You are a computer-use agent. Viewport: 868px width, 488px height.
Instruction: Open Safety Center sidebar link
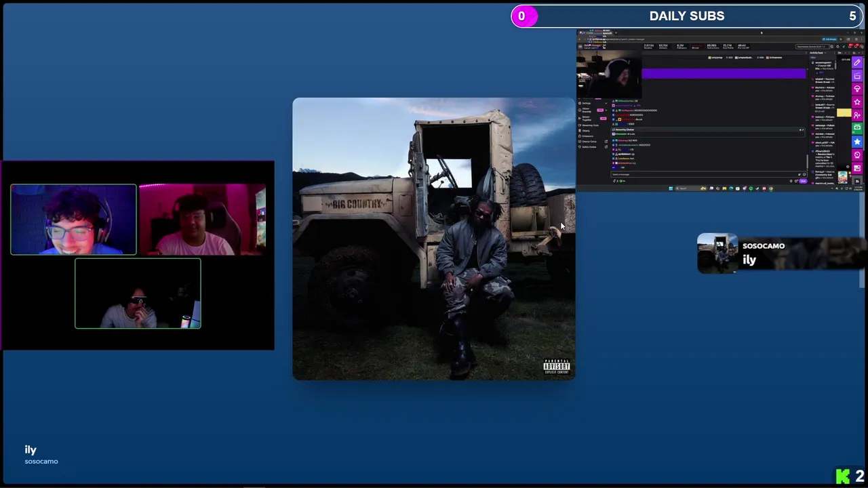589,147
